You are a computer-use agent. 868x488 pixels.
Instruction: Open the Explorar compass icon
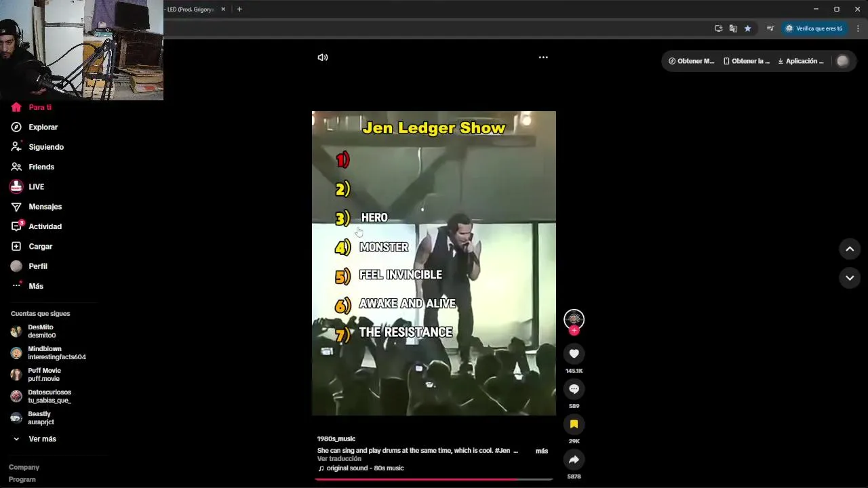(16, 127)
